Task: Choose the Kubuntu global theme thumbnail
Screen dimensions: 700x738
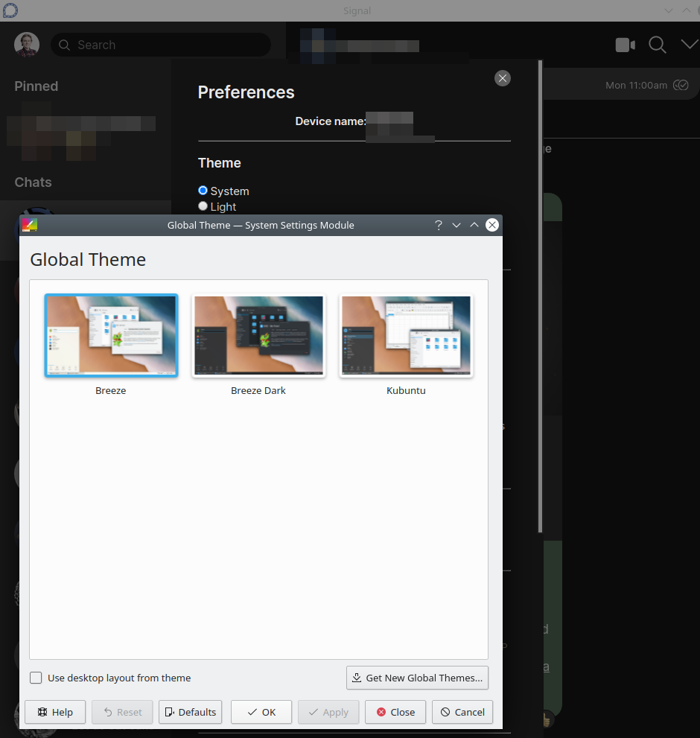Action: pos(406,335)
